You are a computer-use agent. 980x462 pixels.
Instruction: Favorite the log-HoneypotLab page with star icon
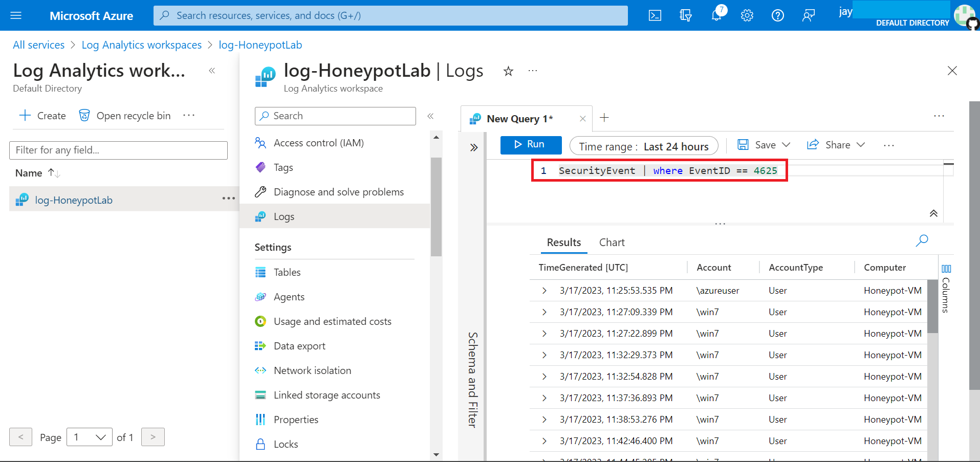508,71
